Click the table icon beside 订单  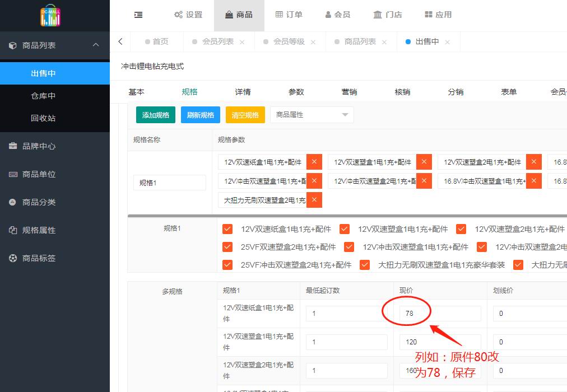pyautogui.click(x=279, y=15)
